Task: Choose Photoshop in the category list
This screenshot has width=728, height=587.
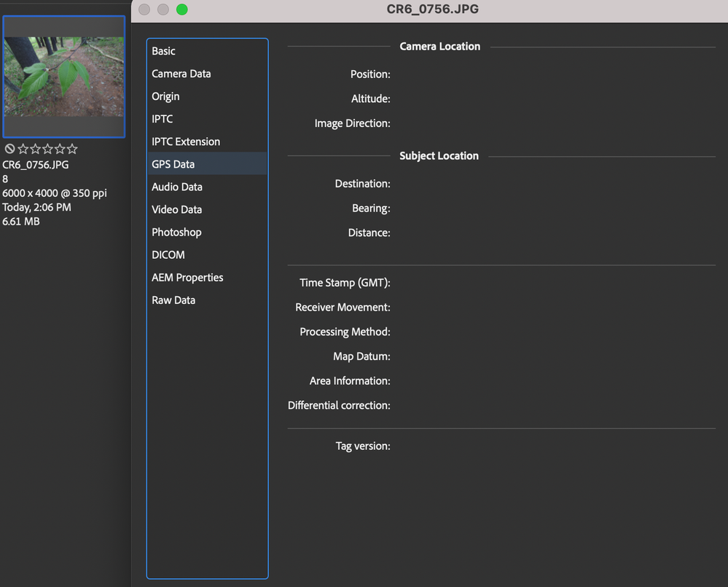Action: click(176, 232)
